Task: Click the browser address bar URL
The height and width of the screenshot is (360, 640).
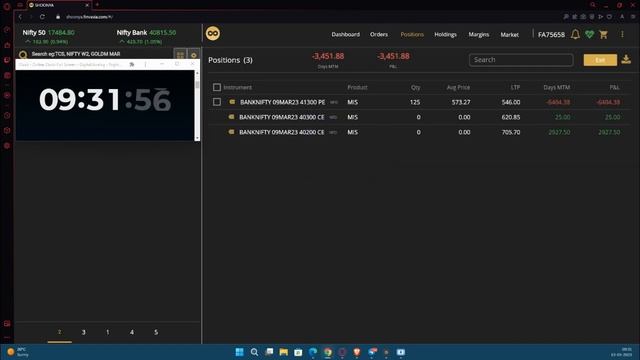Action: [x=89, y=17]
